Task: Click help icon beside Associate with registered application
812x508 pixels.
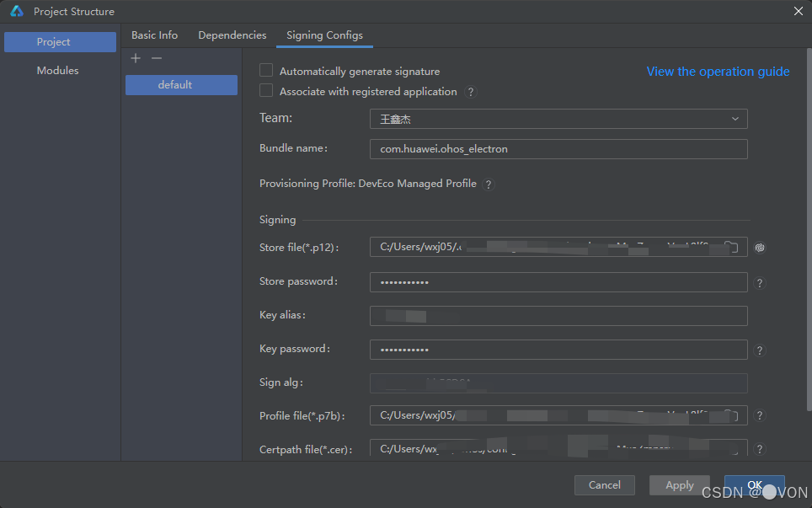Action: tap(470, 92)
